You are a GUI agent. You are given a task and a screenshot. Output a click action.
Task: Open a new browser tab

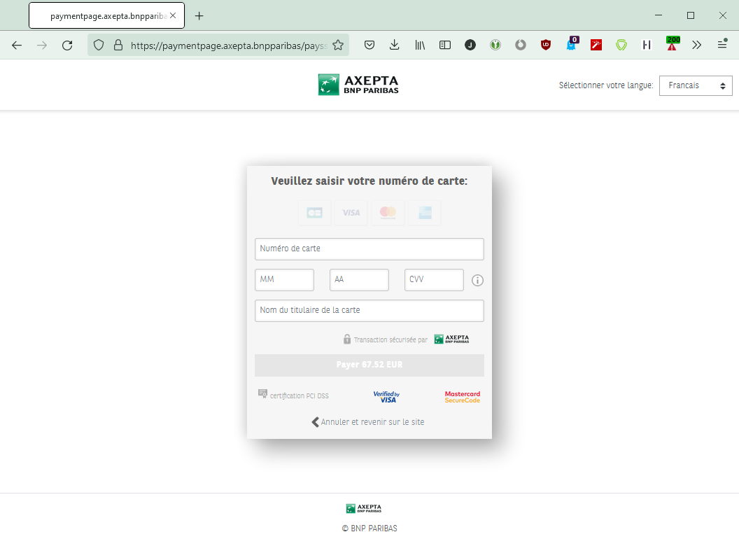click(199, 15)
